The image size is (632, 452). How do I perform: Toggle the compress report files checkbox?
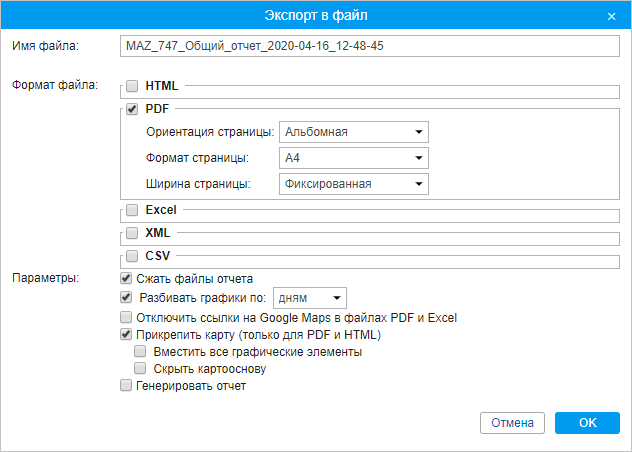126,278
